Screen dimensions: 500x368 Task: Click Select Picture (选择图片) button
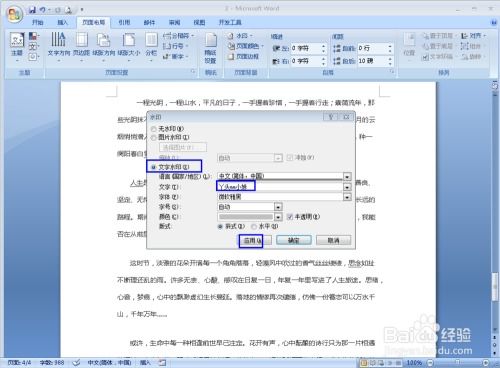coord(183,147)
